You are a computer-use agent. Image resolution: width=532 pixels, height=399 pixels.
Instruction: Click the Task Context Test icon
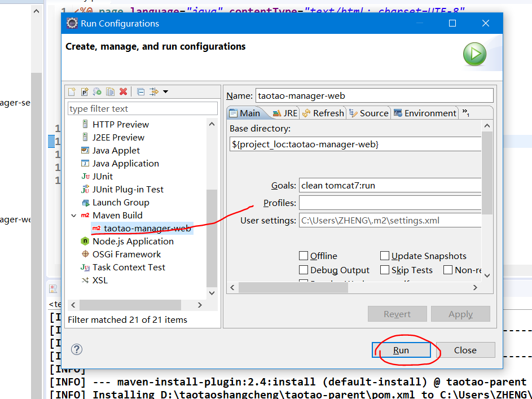[85, 268]
